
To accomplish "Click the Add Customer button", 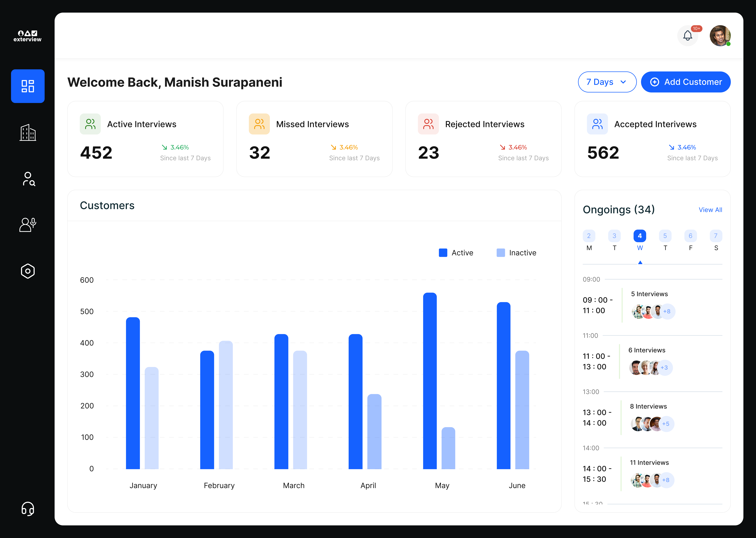I will pos(686,82).
